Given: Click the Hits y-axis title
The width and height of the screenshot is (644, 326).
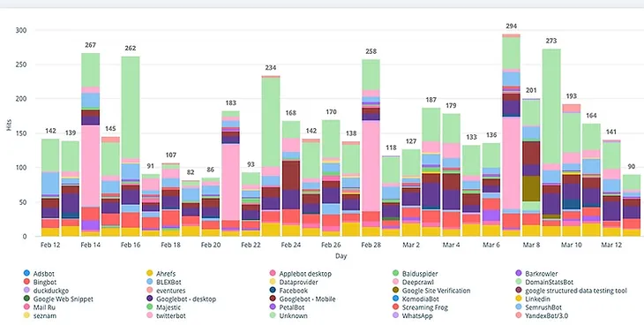Looking at the screenshot, I should (9, 125).
